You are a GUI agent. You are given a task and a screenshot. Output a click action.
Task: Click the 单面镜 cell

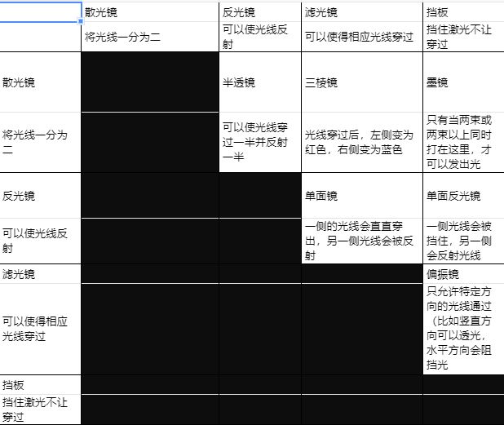click(x=362, y=196)
